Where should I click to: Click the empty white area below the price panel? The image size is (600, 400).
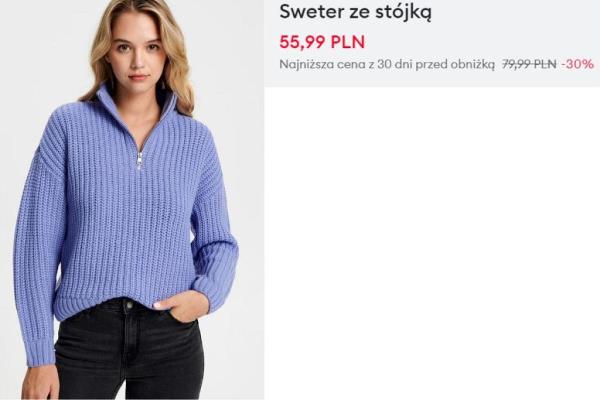[x=432, y=243]
